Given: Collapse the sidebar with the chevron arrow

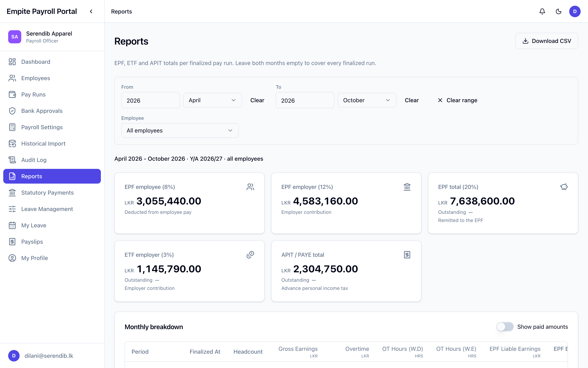Looking at the screenshot, I should (91, 11).
